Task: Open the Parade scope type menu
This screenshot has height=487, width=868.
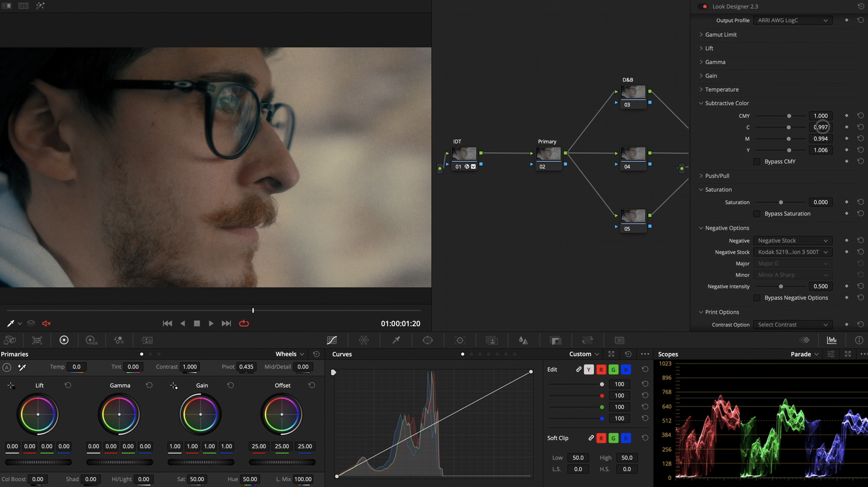Action: [x=804, y=354]
